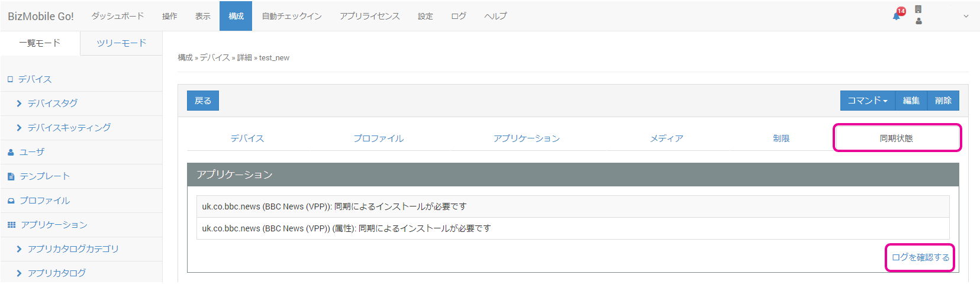Click the テンプレート document icon in sidebar
Image resolution: width=980 pixels, height=284 pixels.
[x=11, y=176]
